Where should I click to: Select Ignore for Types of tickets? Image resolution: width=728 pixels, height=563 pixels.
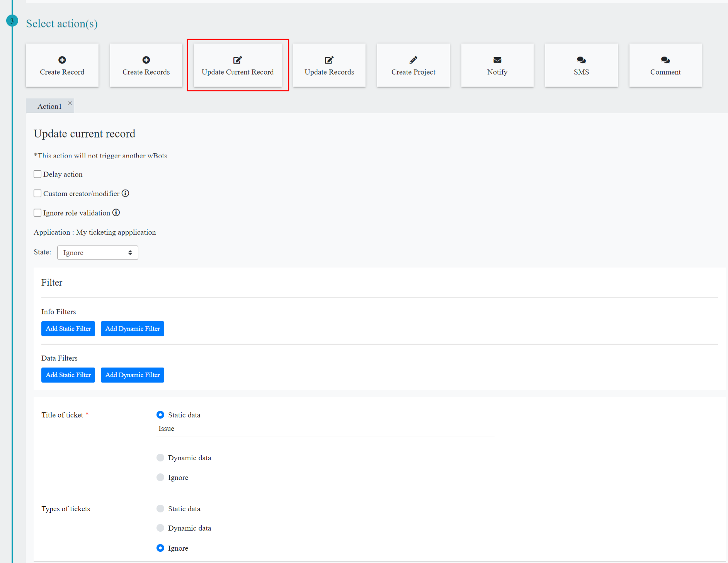click(x=160, y=548)
